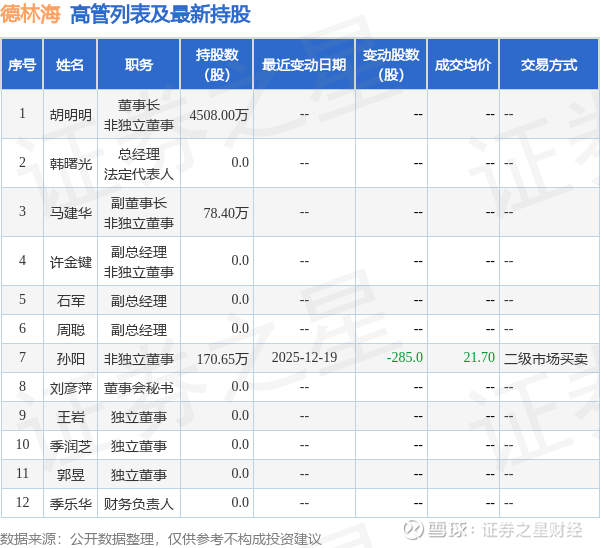Click 季乐华's 0.0 holding value
Viewport: 600px width, 548px height.
click(240, 502)
